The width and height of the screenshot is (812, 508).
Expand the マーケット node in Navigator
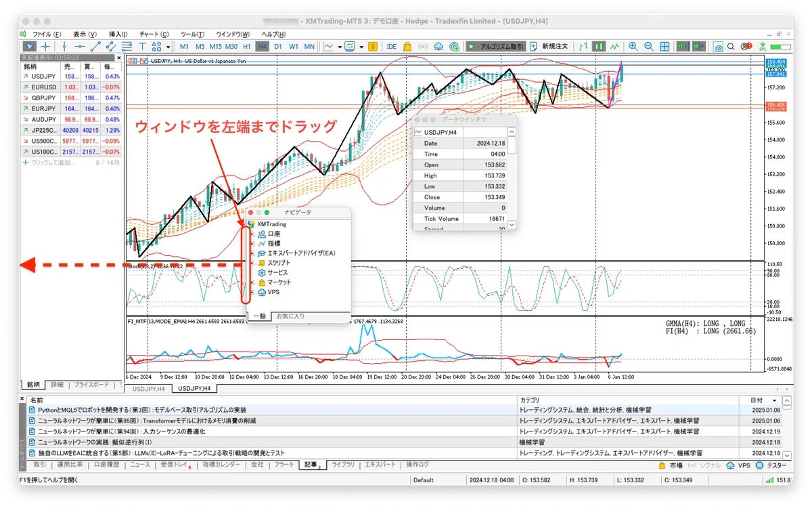coord(252,282)
